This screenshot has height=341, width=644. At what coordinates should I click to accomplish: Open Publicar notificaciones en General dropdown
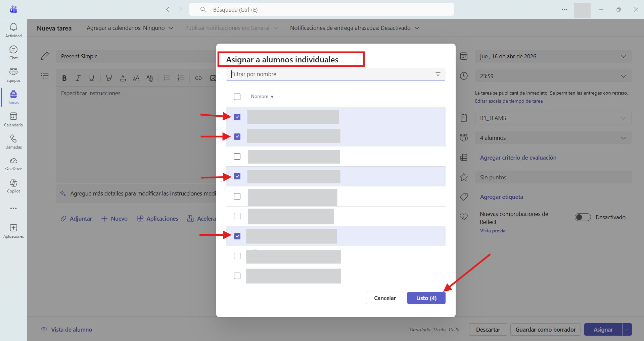(x=232, y=28)
